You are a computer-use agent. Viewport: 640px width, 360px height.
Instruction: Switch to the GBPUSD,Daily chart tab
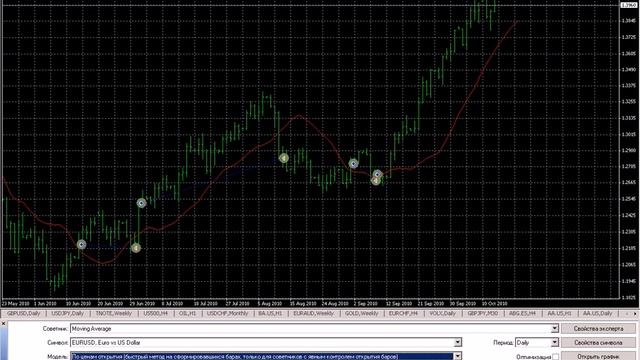click(23, 313)
